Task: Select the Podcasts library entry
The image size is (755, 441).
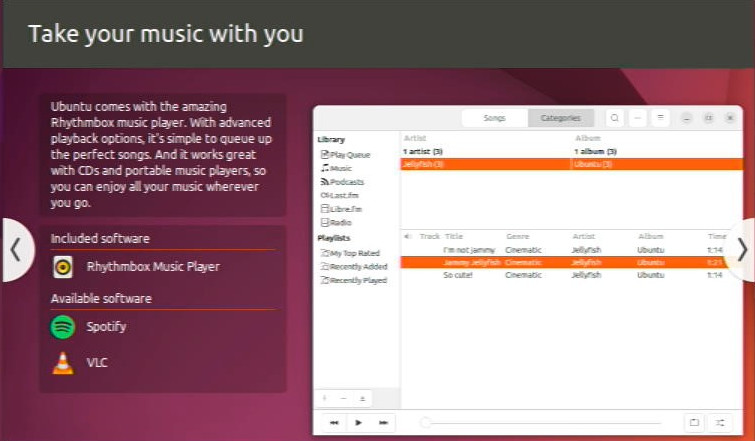Action: point(347,182)
